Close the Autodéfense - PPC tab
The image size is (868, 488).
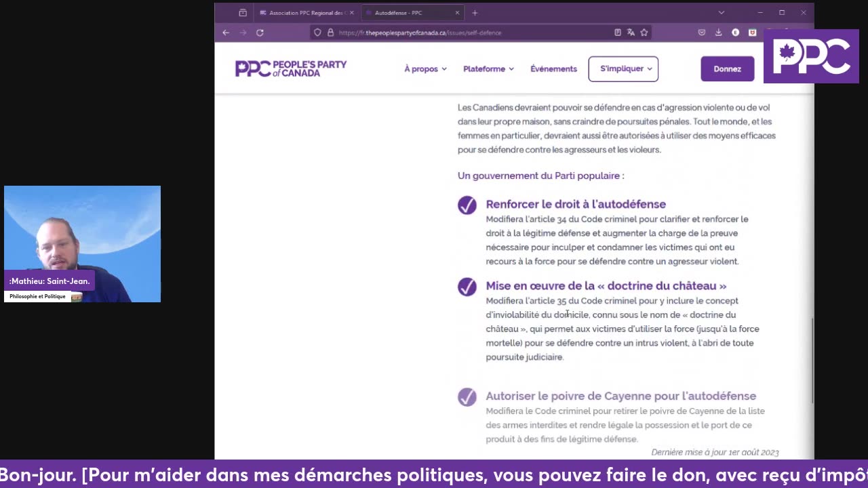click(457, 13)
